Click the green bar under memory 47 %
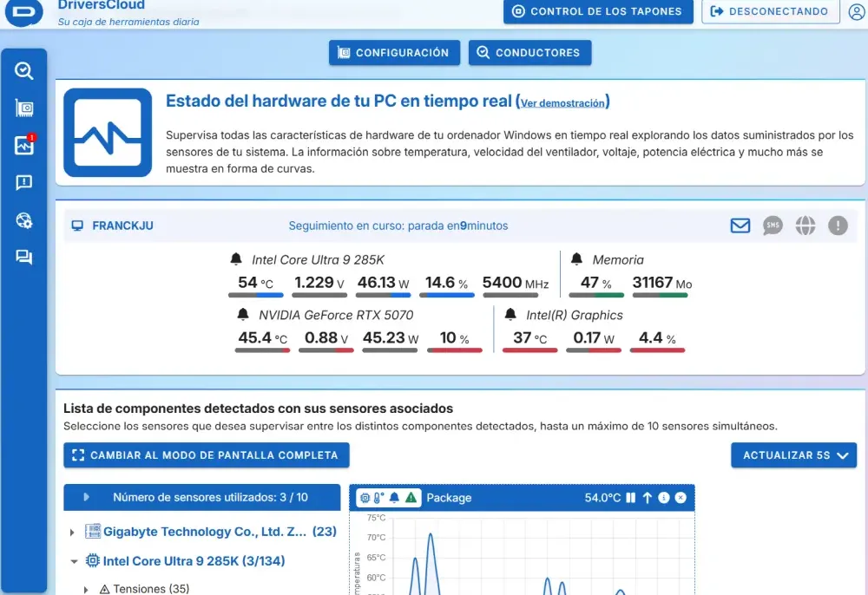The height and width of the screenshot is (595, 868). (596, 295)
